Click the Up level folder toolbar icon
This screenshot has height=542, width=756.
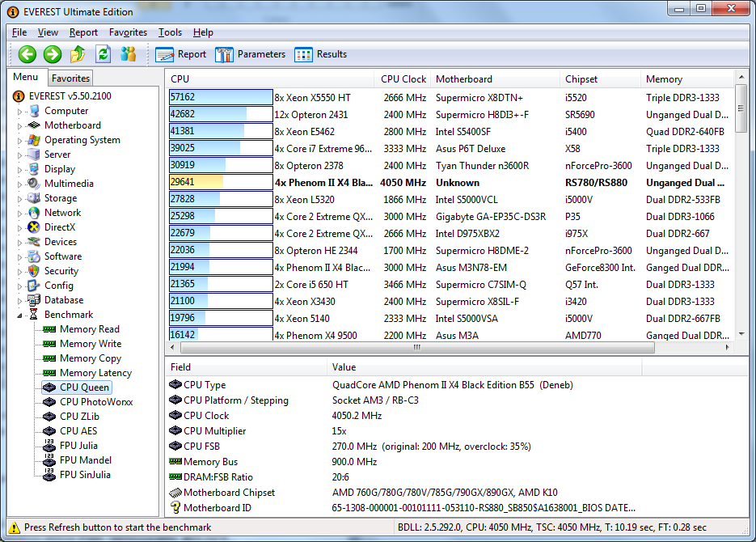78,54
